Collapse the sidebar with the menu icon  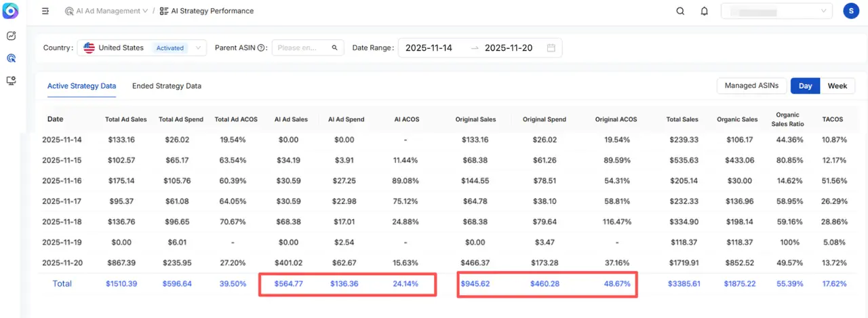pos(45,12)
